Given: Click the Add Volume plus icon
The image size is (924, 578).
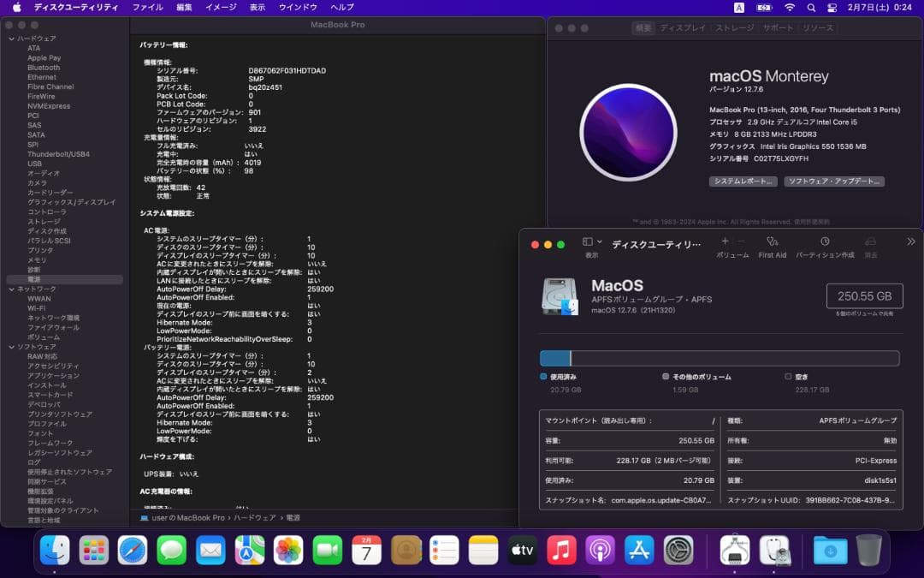Looking at the screenshot, I should tap(726, 243).
